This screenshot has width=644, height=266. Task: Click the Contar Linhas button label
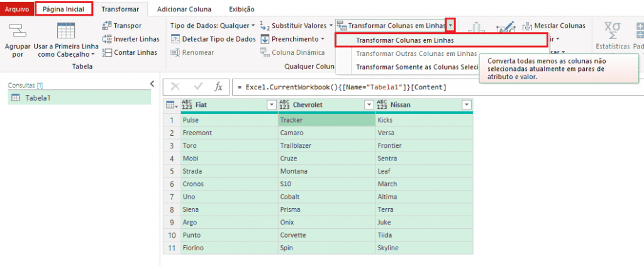[136, 52]
